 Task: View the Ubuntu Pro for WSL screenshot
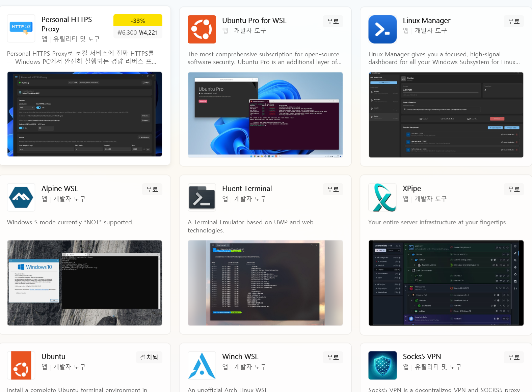coord(265,115)
